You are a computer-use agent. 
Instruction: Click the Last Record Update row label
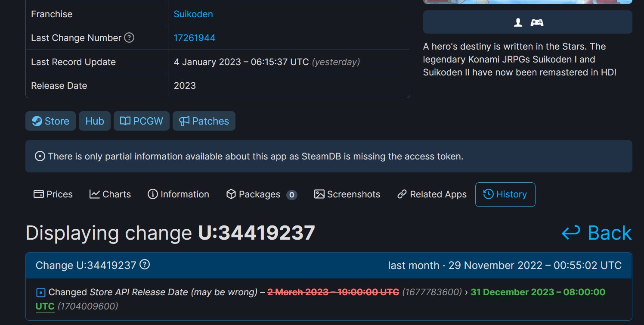tap(73, 62)
